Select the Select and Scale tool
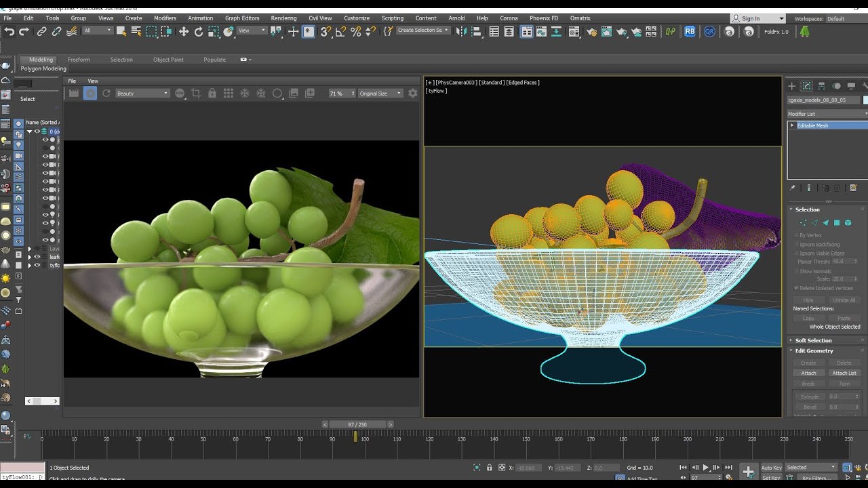The image size is (868, 488). pos(214,31)
